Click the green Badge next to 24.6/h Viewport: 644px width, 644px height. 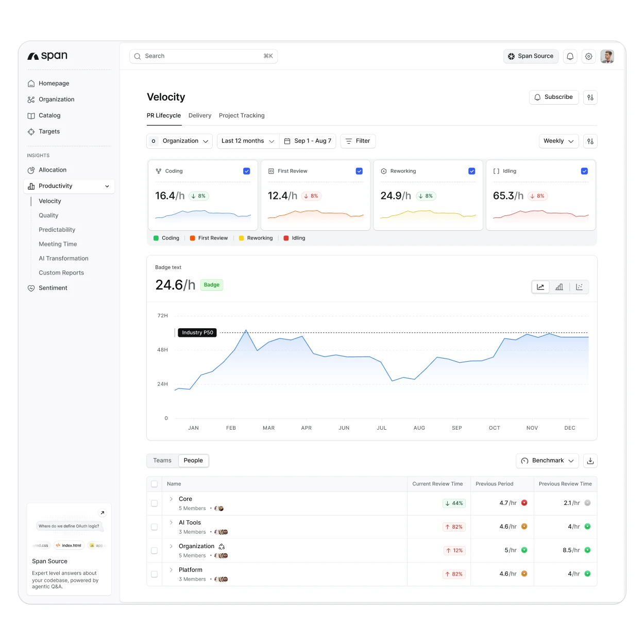coord(211,285)
